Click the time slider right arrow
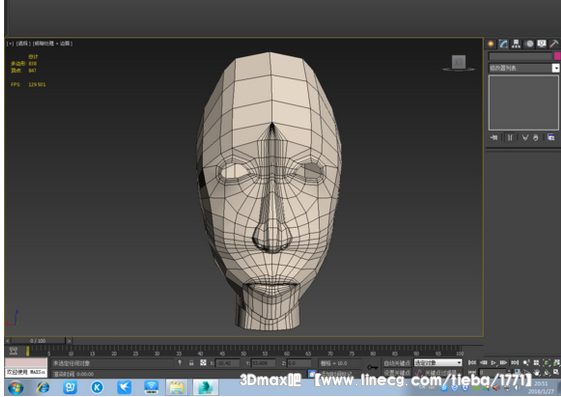Viewport: 561px width, 397px height. (x=69, y=341)
